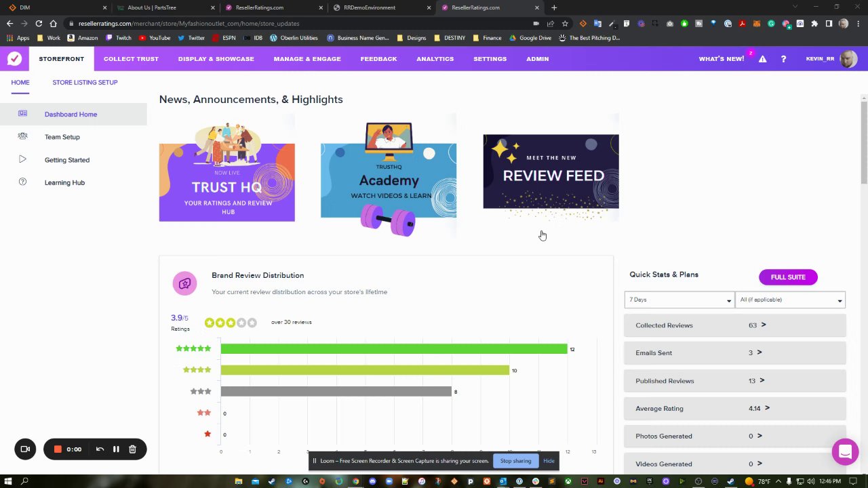
Task: Open the All (if applicable) dropdown
Action: 791,300
